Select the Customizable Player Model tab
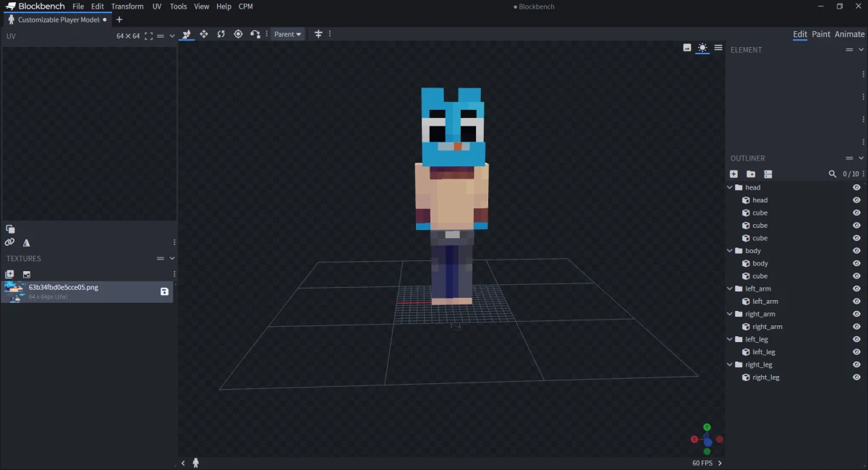The image size is (868, 470). (x=56, y=20)
